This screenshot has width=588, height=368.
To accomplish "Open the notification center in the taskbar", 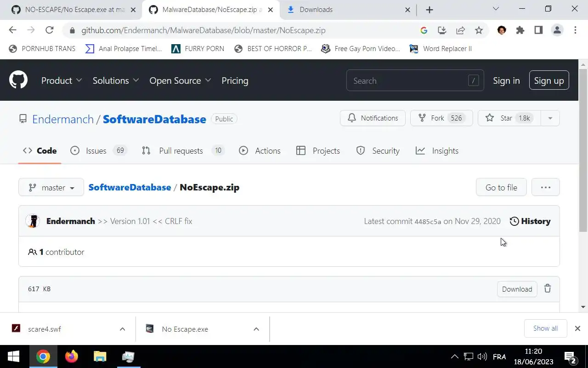I will tap(570, 357).
